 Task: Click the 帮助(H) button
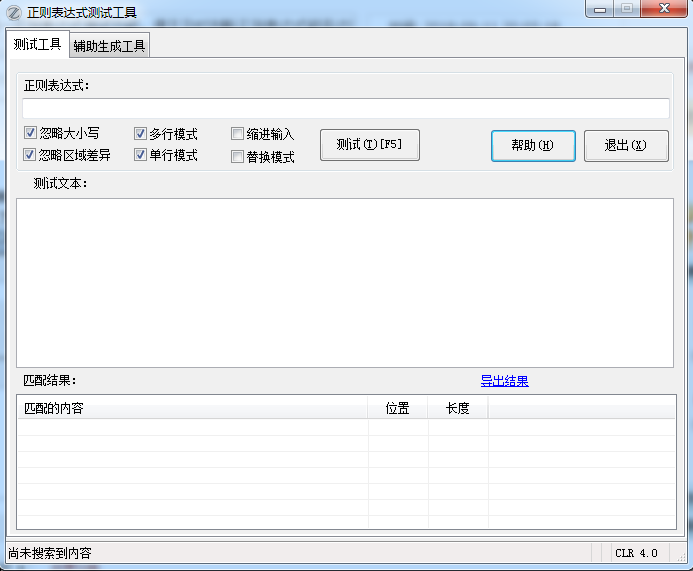(532, 145)
